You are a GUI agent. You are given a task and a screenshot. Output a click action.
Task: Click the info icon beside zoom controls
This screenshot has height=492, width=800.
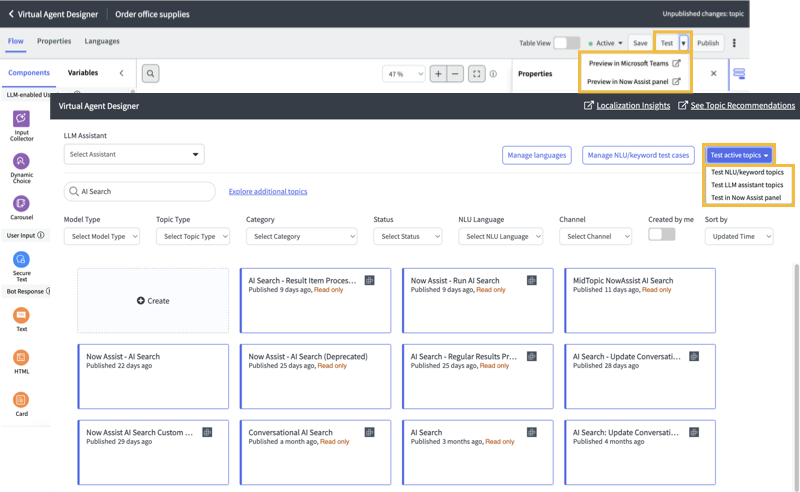pyautogui.click(x=493, y=74)
